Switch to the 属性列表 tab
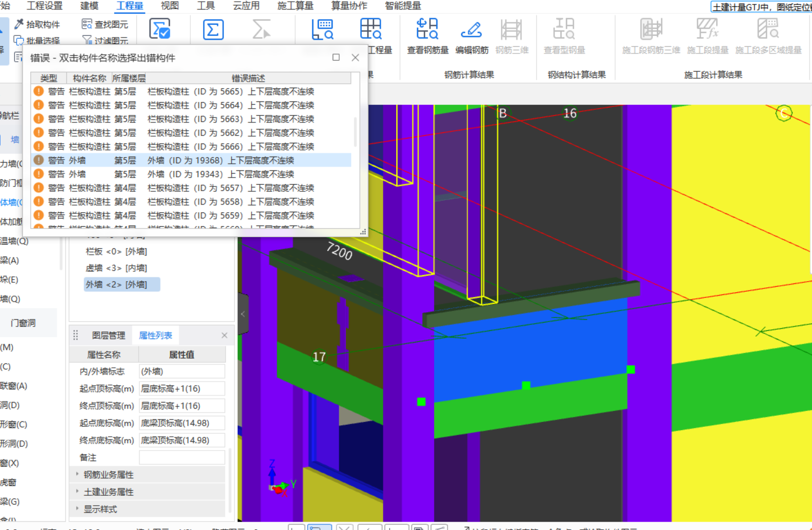 [156, 335]
